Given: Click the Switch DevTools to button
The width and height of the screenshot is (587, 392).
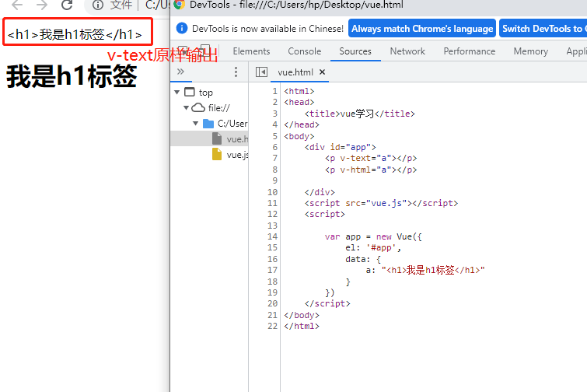Looking at the screenshot, I should click(x=543, y=29).
